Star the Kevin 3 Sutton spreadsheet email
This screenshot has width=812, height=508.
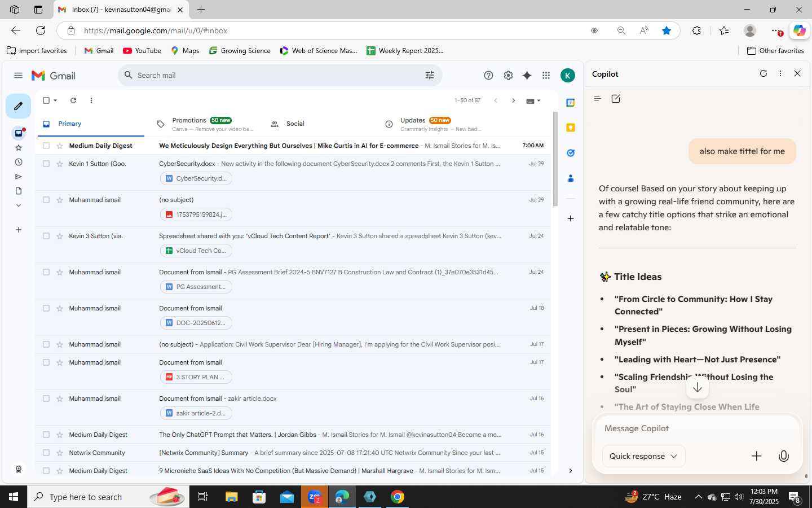60,236
